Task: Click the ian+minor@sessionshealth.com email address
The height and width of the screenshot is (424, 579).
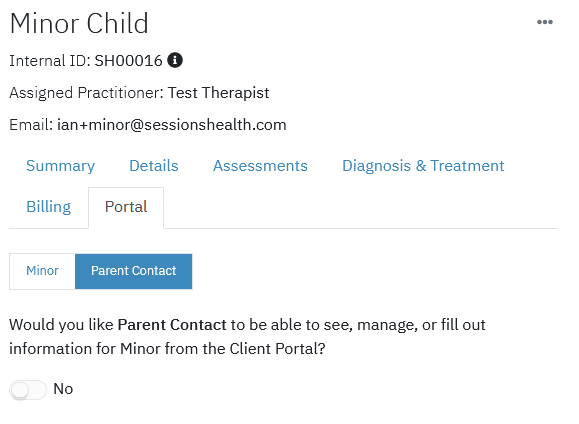Action: click(172, 125)
